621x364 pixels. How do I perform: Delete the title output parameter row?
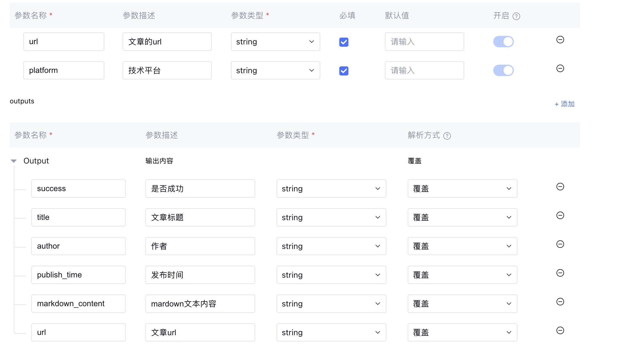(x=560, y=215)
